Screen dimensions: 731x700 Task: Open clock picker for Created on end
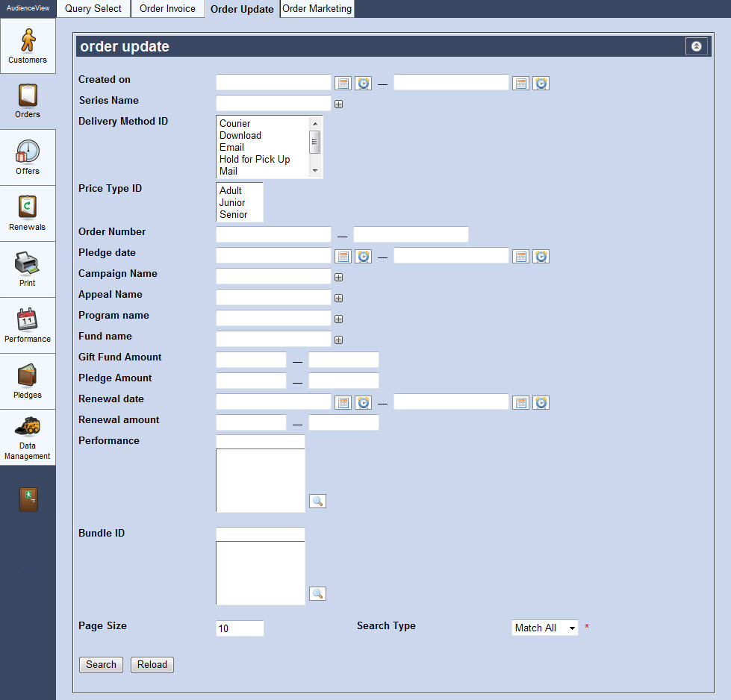click(541, 84)
